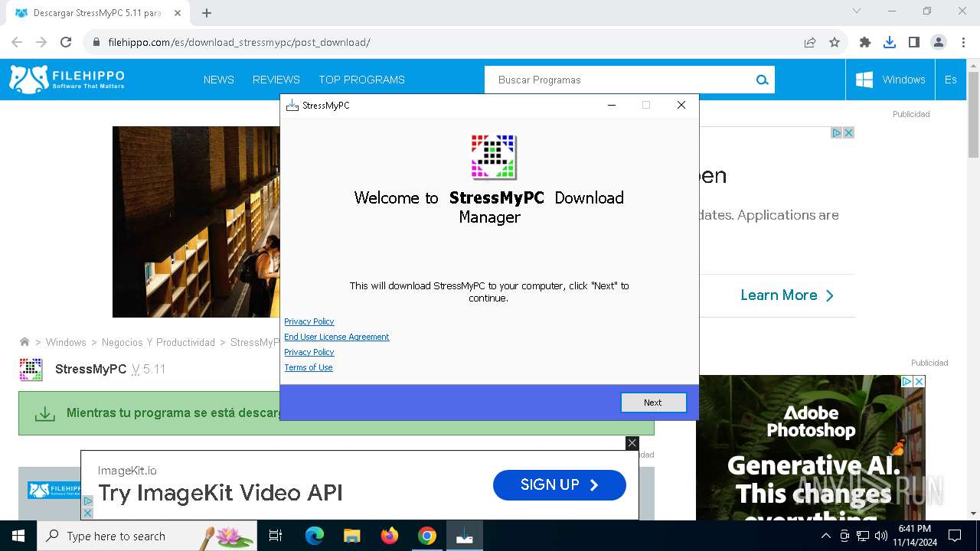This screenshot has width=980, height=551.
Task: Open File Explorer from taskbar
Action: (x=351, y=536)
